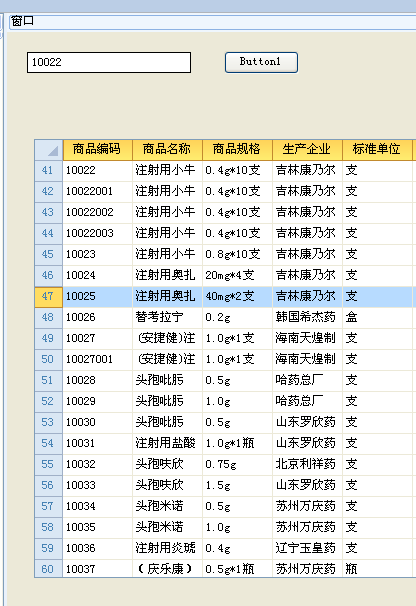Click the 生产企业 column header

click(307, 150)
